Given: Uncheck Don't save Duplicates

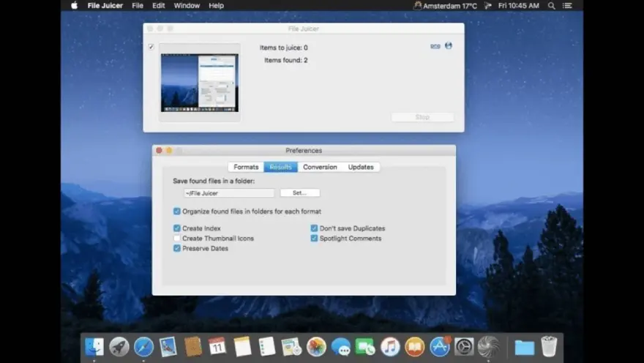Looking at the screenshot, I should point(314,228).
